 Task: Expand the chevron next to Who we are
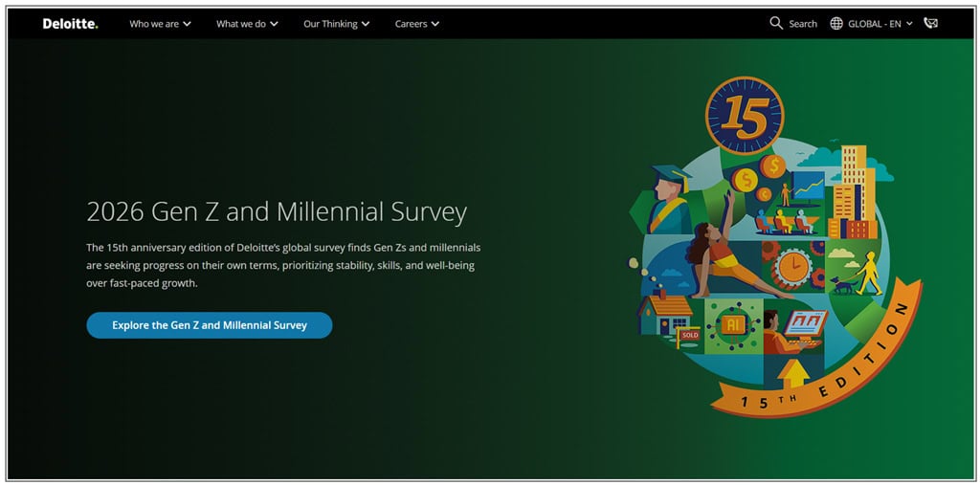(x=187, y=24)
